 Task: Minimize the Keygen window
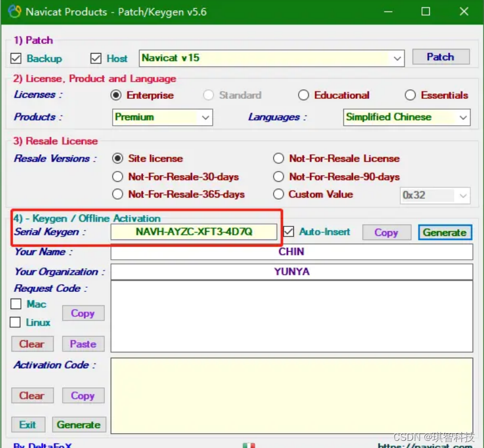coord(388,12)
